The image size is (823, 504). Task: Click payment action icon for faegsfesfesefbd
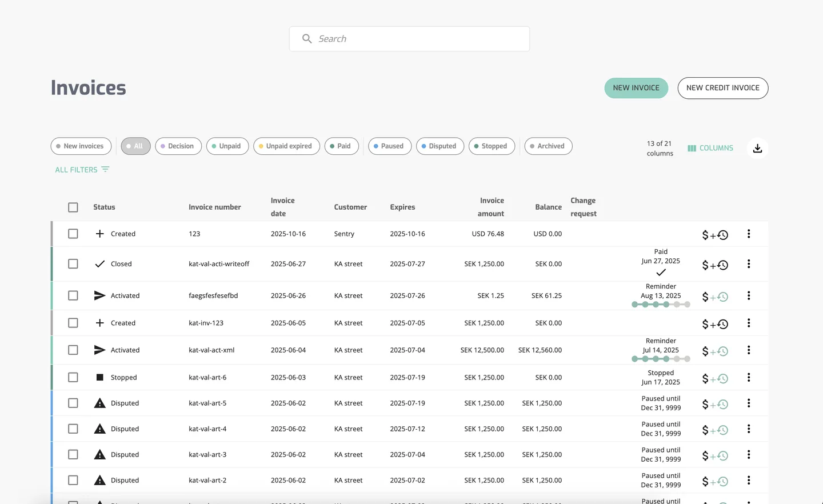point(715,297)
